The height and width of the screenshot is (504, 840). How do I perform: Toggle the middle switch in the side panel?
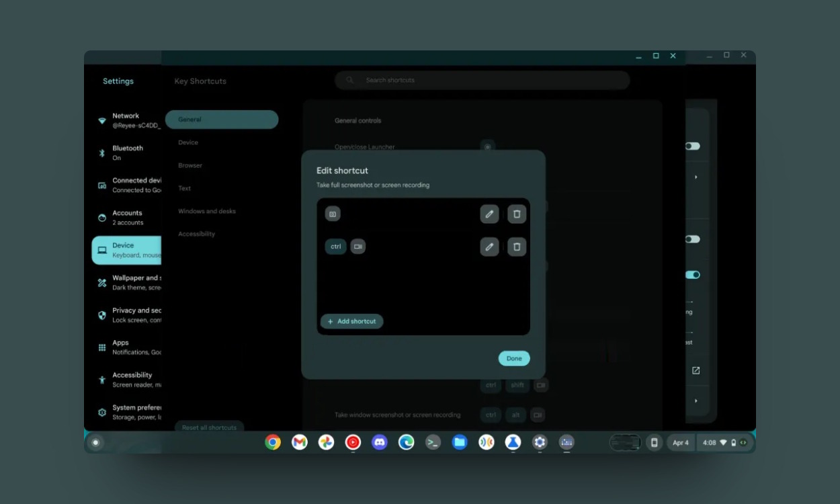tap(694, 239)
